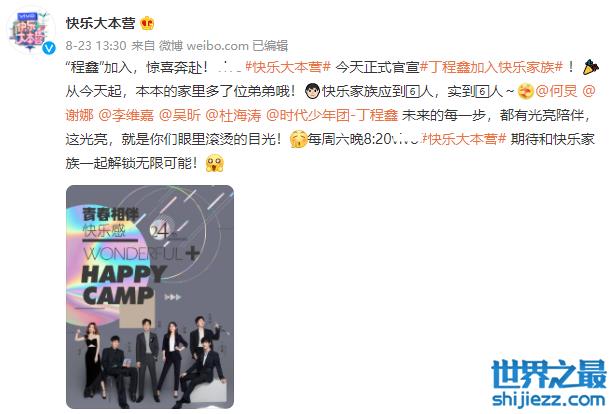This screenshot has height=414, width=616.
Task: Open the first #快乐大本营# hashtag
Action: point(288,68)
